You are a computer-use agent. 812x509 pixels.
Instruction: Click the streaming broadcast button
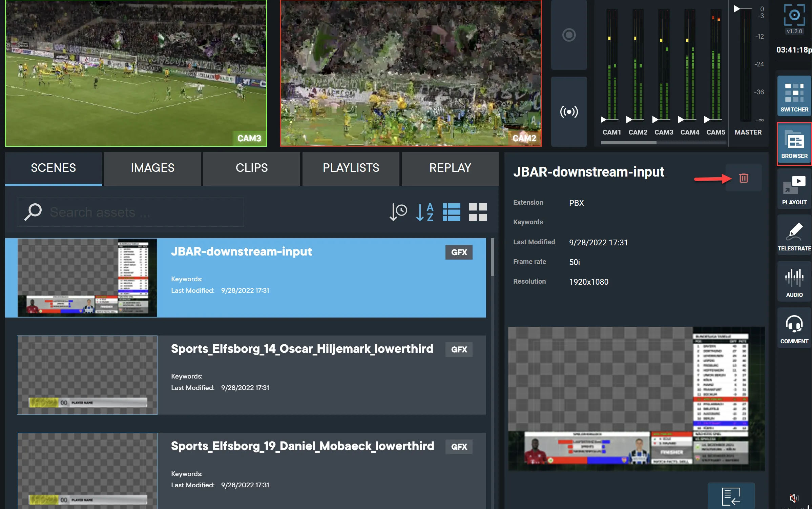[x=569, y=111]
